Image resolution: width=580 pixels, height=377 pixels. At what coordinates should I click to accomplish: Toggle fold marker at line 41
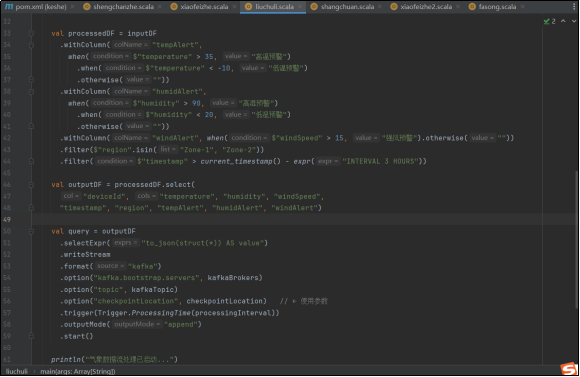[31, 127]
